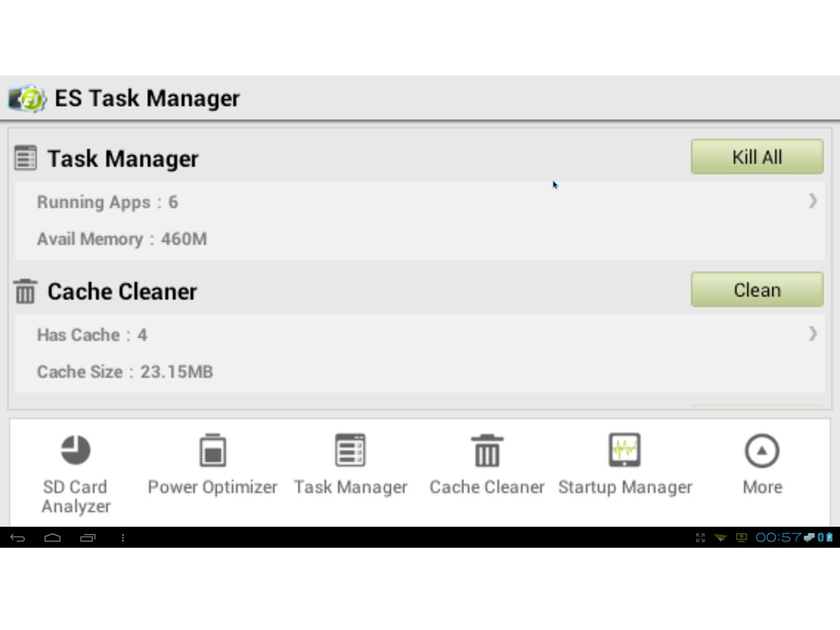Image resolution: width=840 pixels, height=630 pixels.
Task: Open the three-dot overflow menu in navigation bar
Action: (123, 537)
